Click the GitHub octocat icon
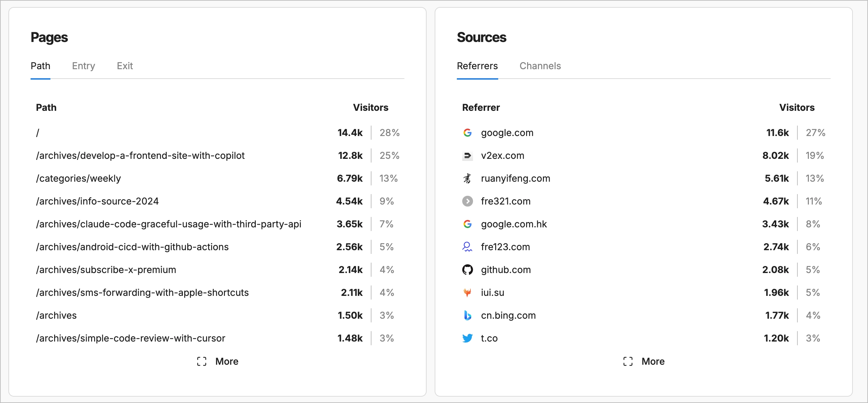 coord(467,270)
